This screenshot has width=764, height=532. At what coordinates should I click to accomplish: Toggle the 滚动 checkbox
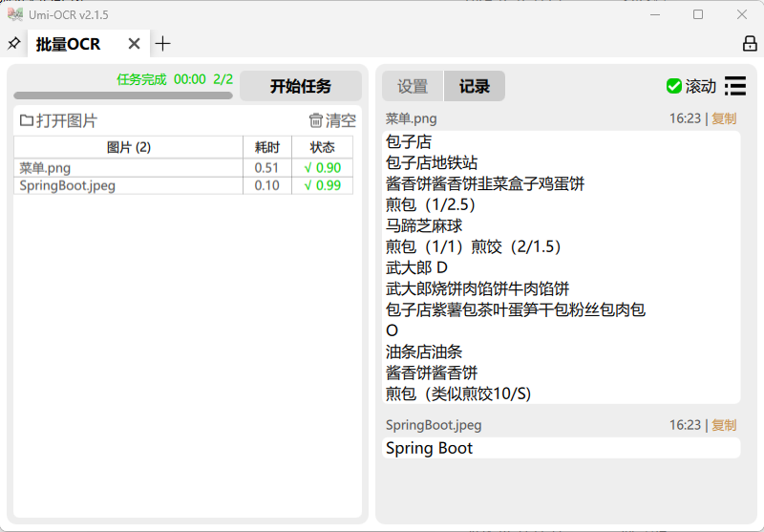[674, 86]
